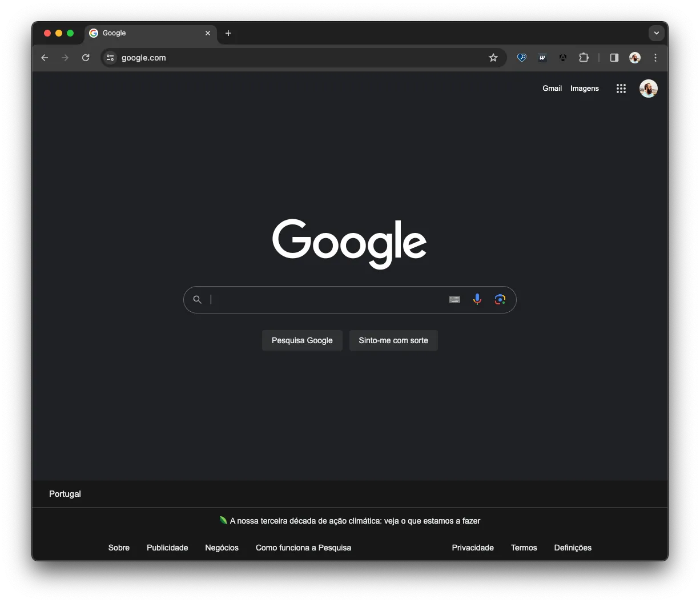Viewport: 700px width, 603px height.
Task: Open Chrome's three-dot menu
Action: [x=655, y=58]
